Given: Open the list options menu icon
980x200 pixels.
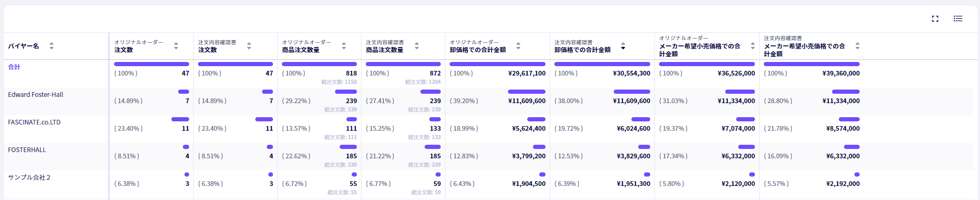Looking at the screenshot, I should coord(958,19).
